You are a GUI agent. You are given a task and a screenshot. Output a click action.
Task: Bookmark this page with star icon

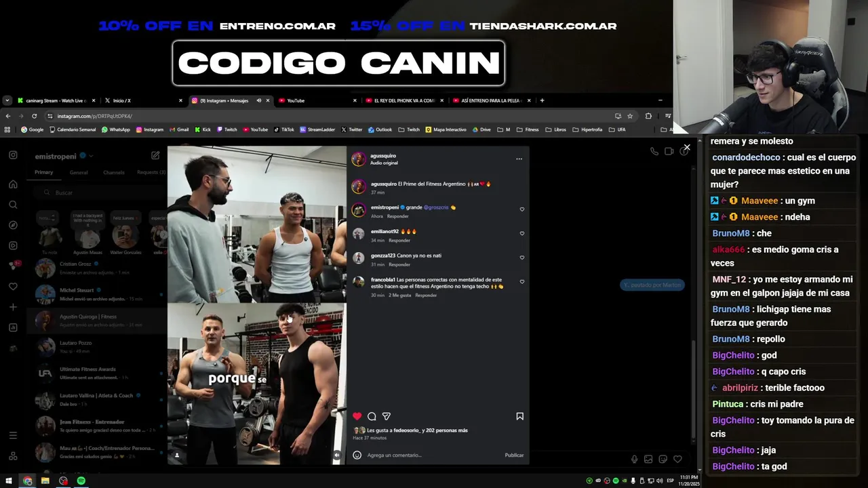pyautogui.click(x=630, y=116)
